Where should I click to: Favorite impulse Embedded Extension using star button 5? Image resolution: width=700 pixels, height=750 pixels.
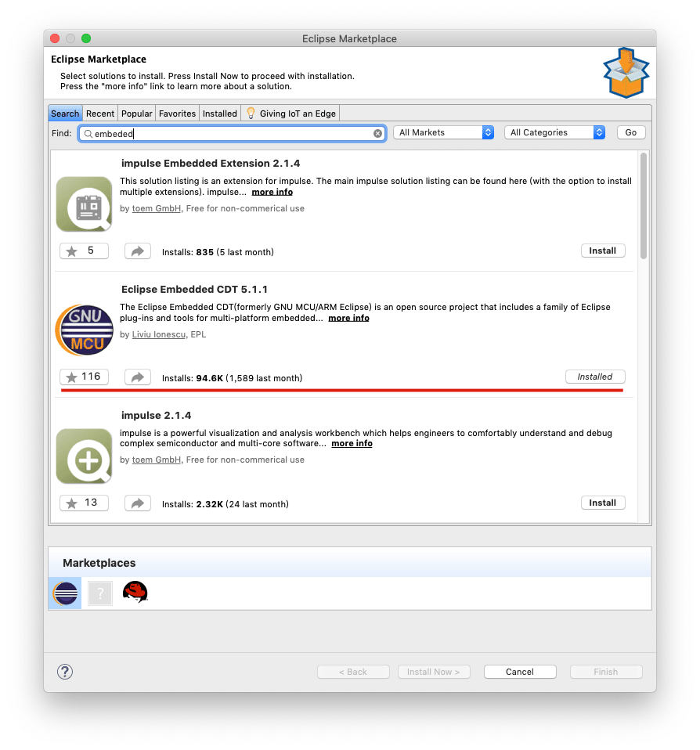[85, 251]
